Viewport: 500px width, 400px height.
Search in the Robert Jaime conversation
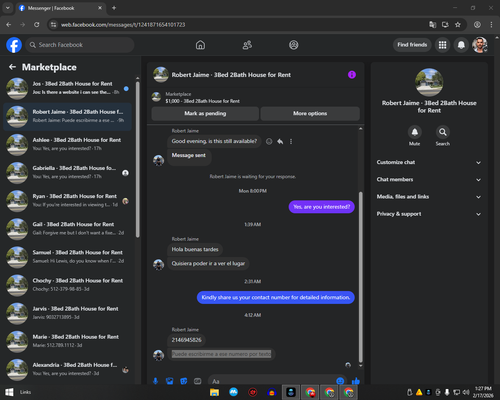click(443, 132)
